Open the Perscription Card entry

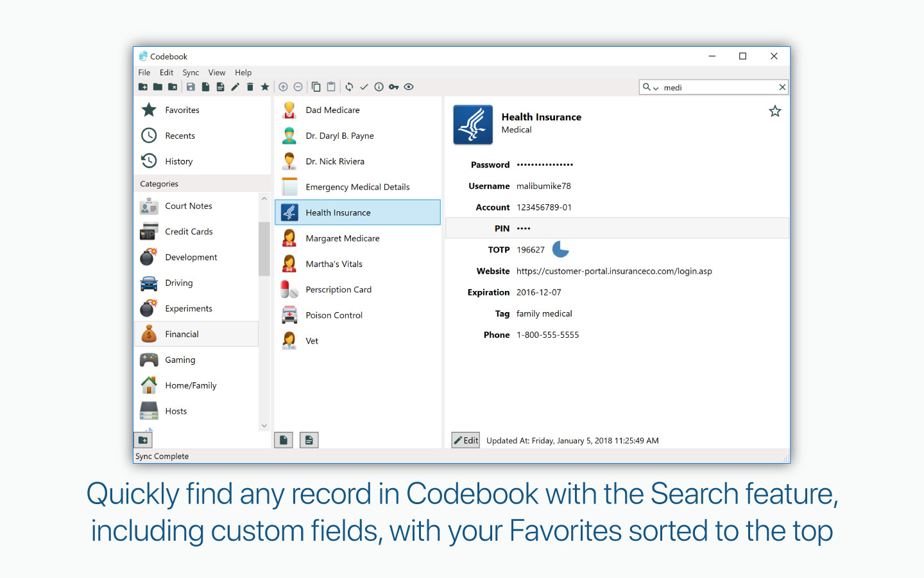point(358,290)
